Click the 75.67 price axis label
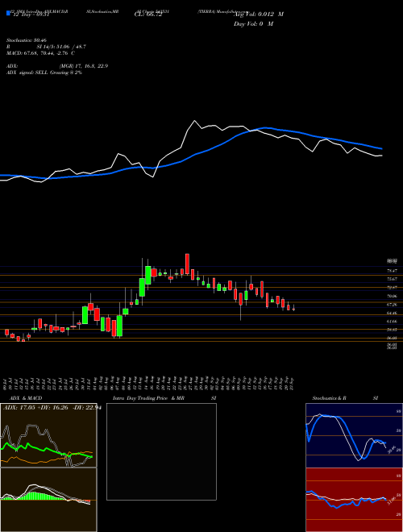 (393, 279)
